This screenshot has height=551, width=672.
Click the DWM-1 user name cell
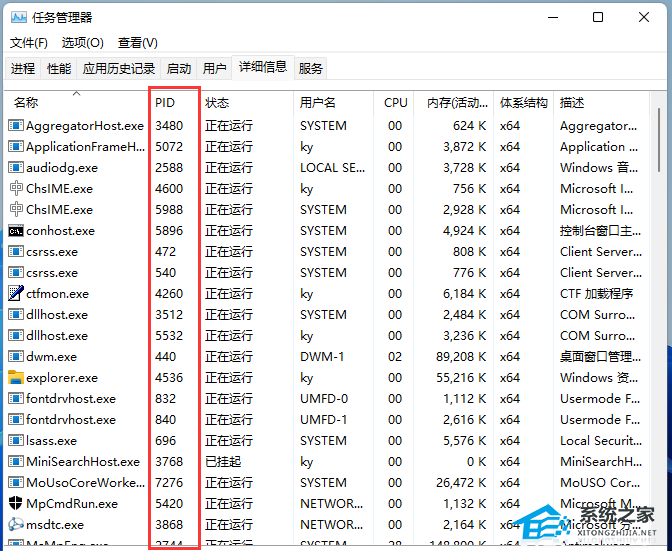click(x=322, y=356)
